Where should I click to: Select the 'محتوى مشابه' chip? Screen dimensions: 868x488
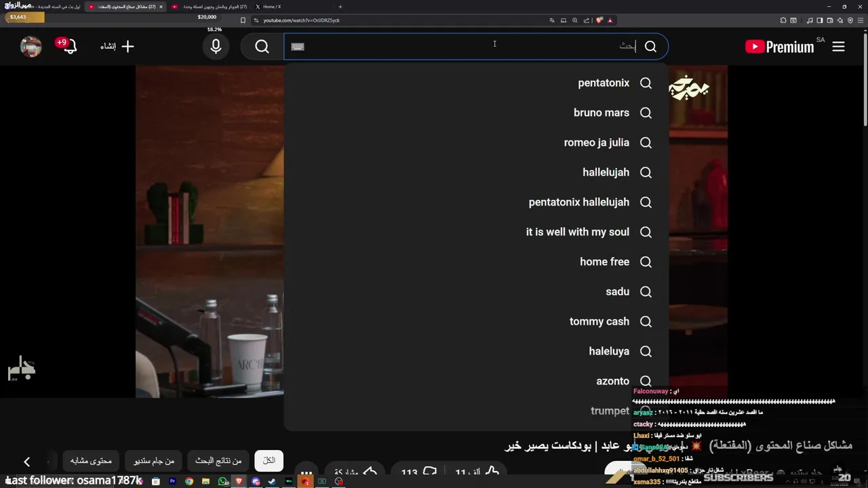click(91, 461)
